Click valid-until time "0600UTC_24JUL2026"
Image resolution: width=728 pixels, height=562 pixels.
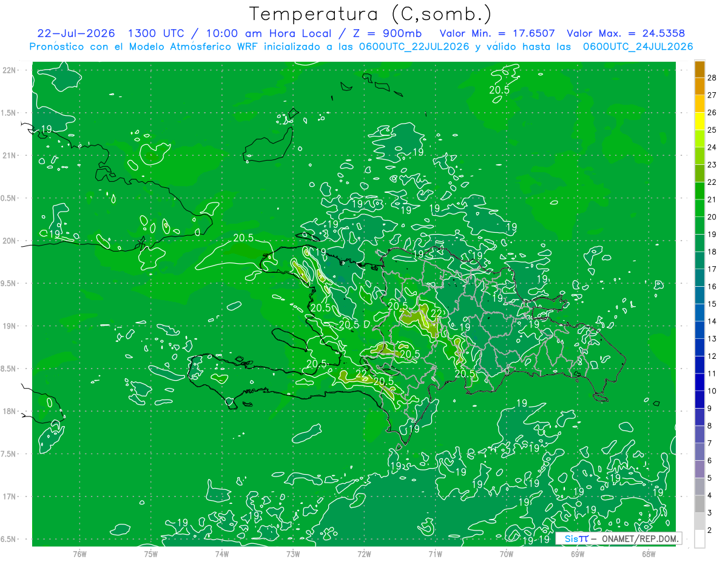638,47
